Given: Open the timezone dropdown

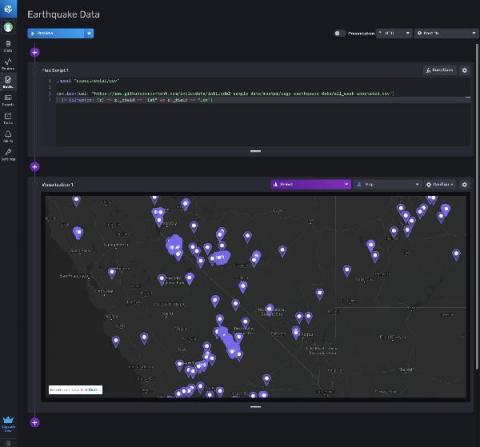Looking at the screenshot, I should 394,33.
